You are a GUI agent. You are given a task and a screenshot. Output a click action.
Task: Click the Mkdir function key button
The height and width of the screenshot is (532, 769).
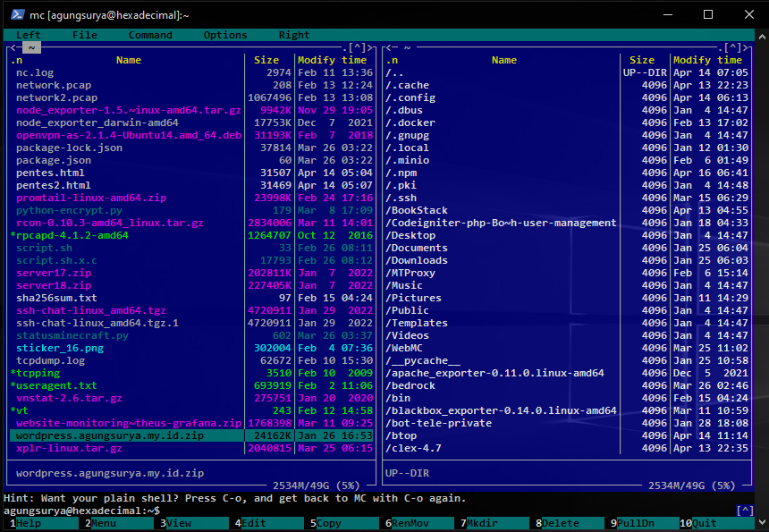click(495, 523)
